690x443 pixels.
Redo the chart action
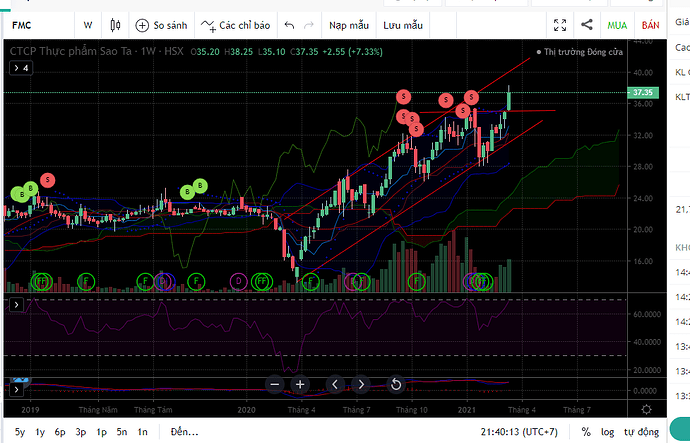point(309,25)
